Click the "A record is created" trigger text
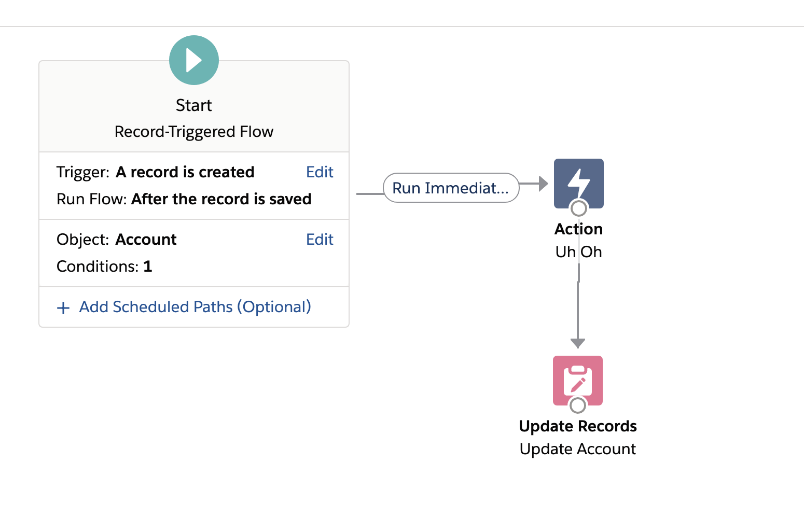Image resolution: width=804 pixels, height=532 pixels. 185,172
